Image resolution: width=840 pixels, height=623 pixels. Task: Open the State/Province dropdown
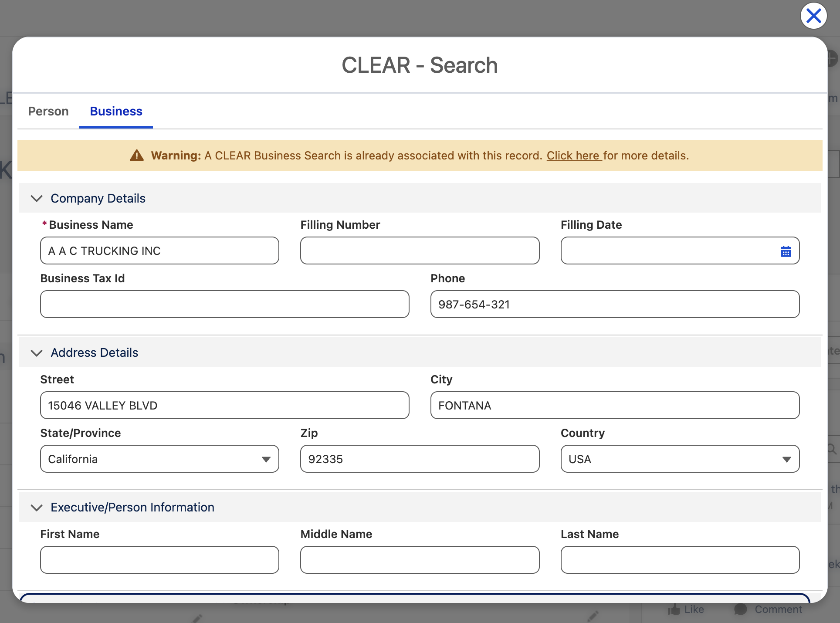click(x=159, y=459)
